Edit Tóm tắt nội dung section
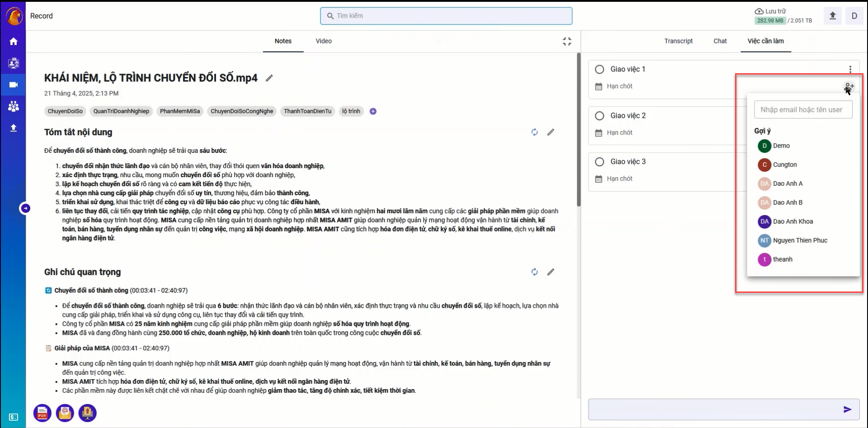 pos(551,132)
